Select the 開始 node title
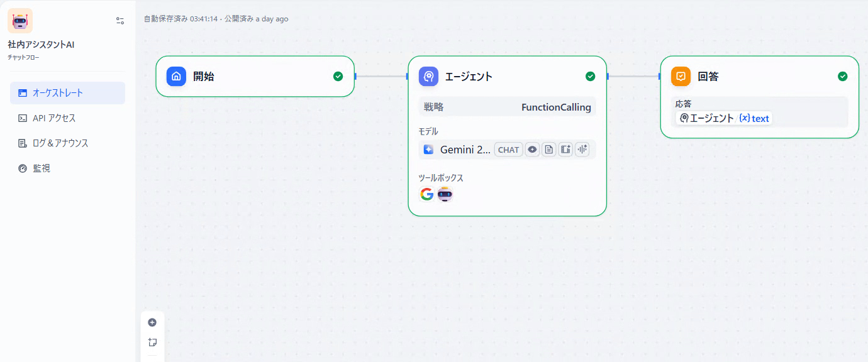 click(204, 77)
